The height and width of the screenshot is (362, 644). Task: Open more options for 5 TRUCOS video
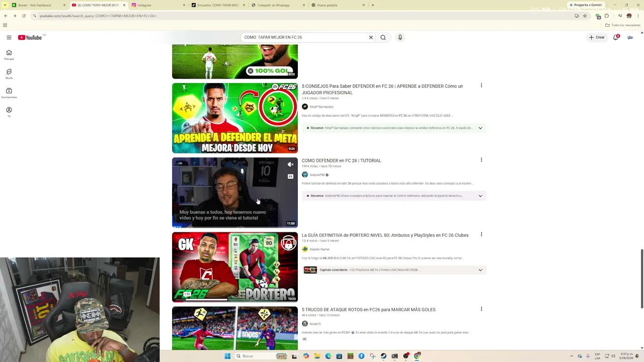click(x=481, y=309)
